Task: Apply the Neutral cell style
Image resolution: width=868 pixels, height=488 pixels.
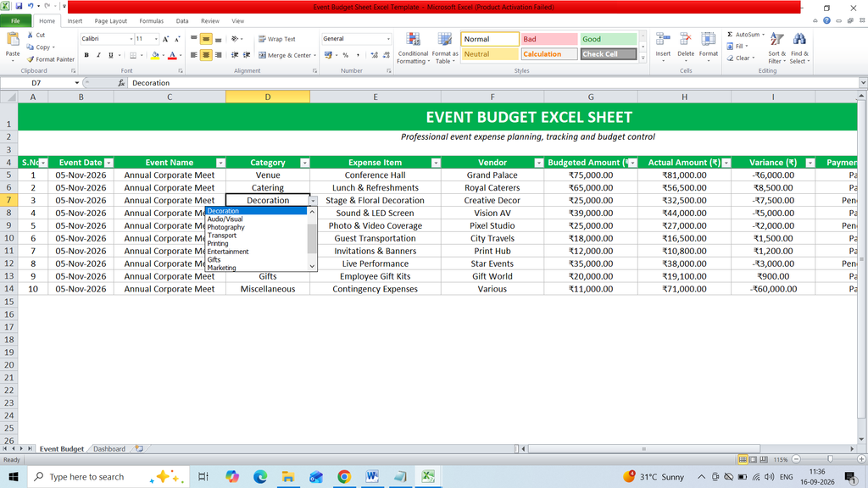Action: coord(490,54)
